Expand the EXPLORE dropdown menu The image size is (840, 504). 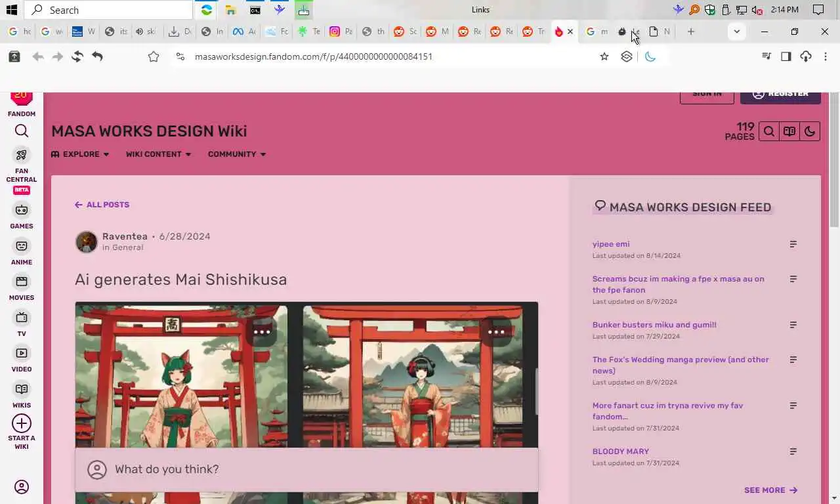coord(80,154)
